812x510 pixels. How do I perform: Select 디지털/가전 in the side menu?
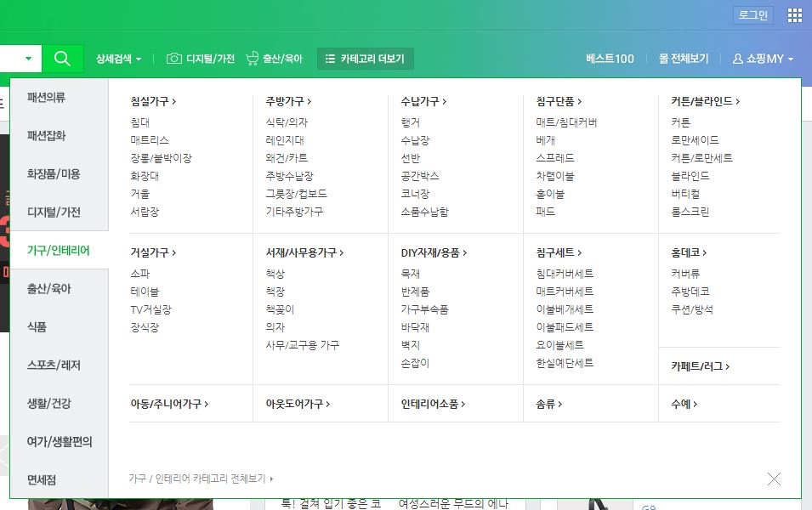point(59,212)
